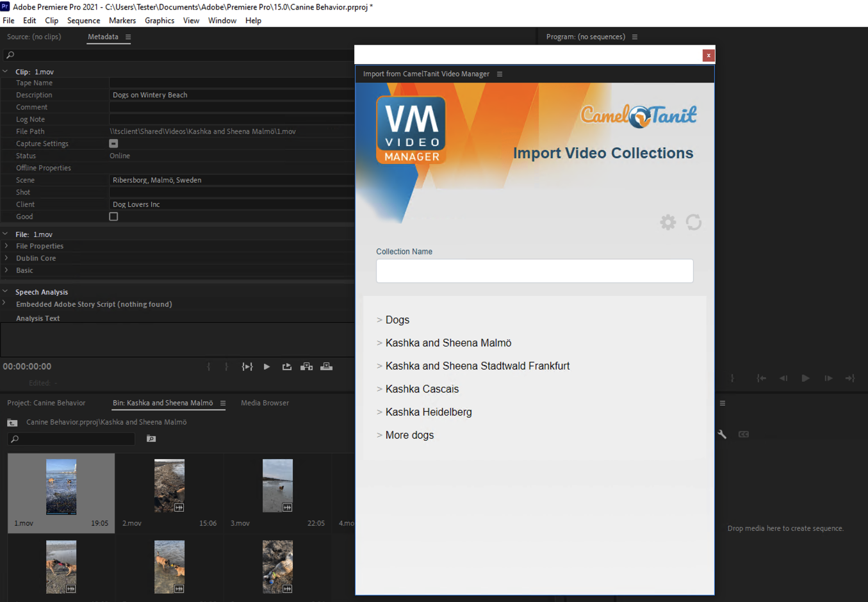Screen dimensions: 868x602
Task: Click the Program monitor step back icon
Action: [783, 378]
